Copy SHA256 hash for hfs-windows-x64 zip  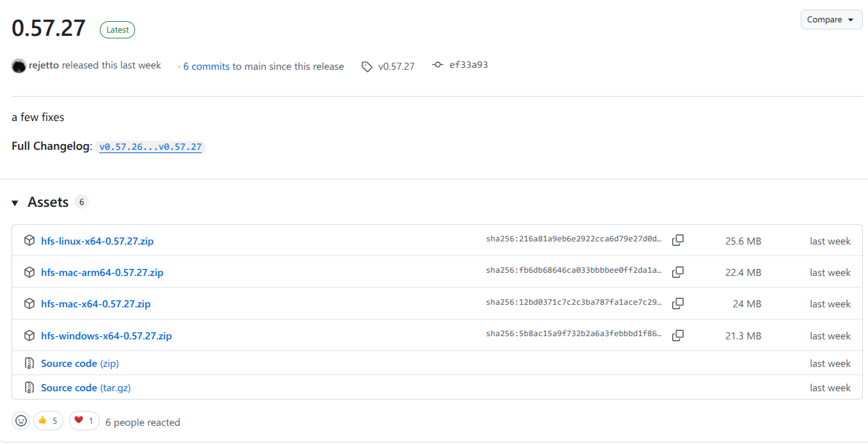tap(678, 336)
